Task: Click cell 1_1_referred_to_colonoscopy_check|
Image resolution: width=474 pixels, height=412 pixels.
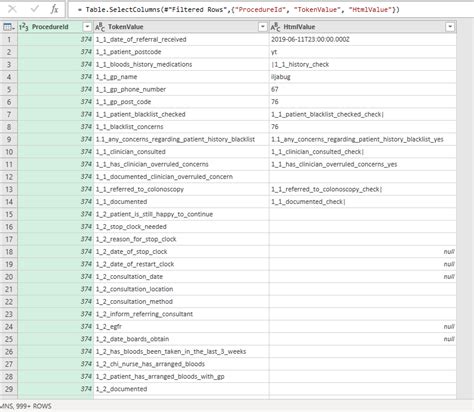Action: [363, 189]
